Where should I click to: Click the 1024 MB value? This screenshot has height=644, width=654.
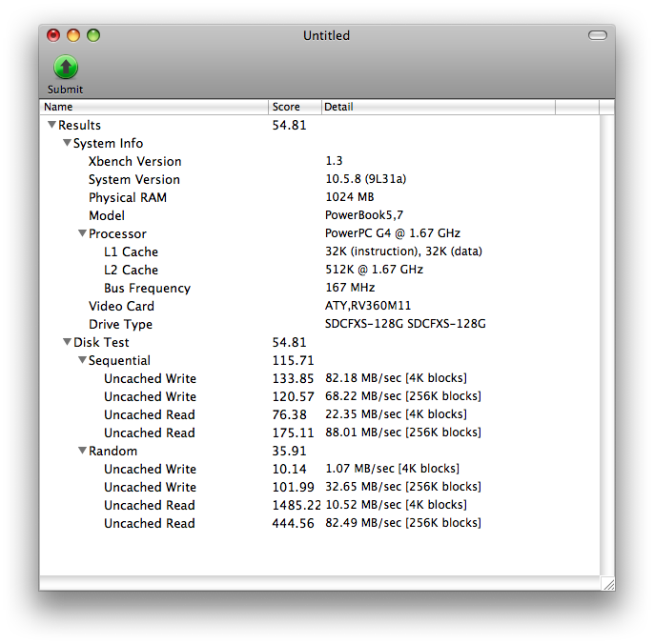pos(350,197)
